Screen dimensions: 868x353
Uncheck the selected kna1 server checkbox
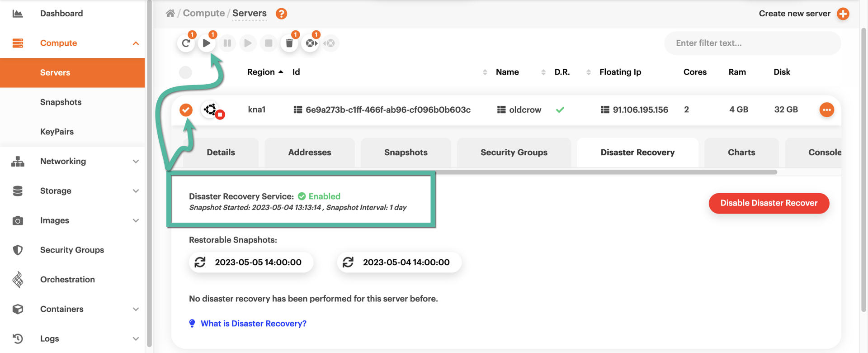coord(186,110)
